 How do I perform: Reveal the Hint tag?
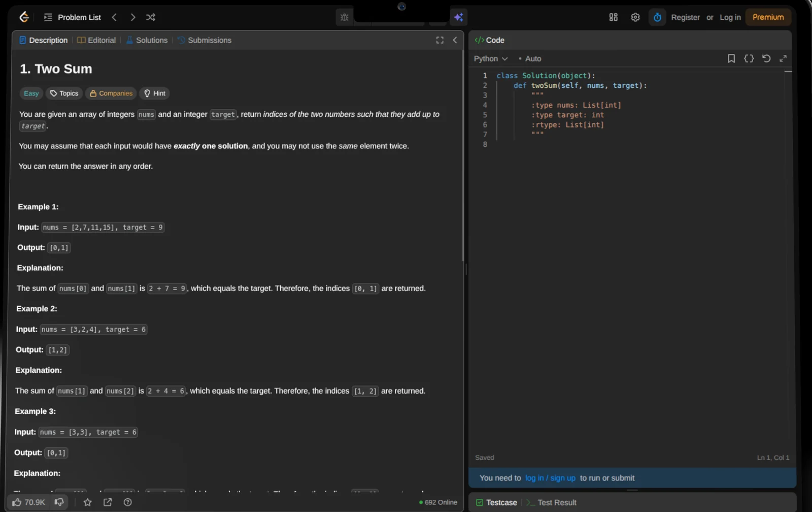coord(155,93)
